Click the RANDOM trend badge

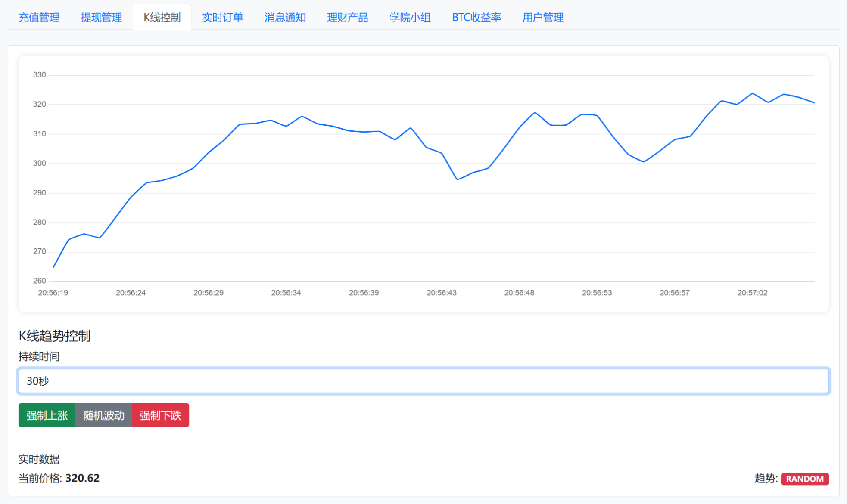pyautogui.click(x=805, y=479)
